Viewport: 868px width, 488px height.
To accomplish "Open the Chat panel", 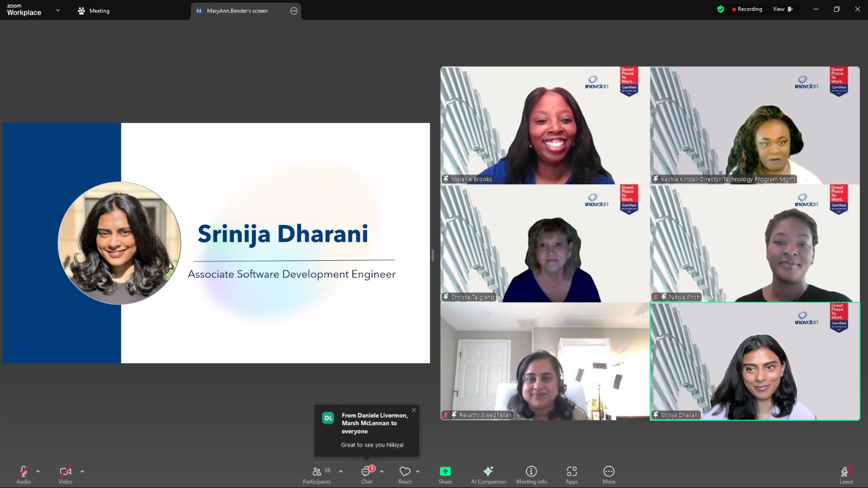I will pos(367,474).
